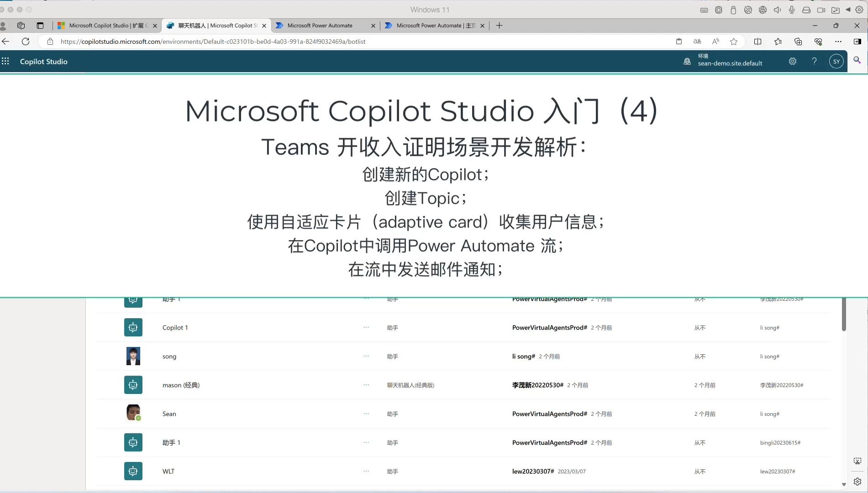Open VM keyboard options in Windows 11 toolbar
The width and height of the screenshot is (868, 493).
(x=704, y=10)
